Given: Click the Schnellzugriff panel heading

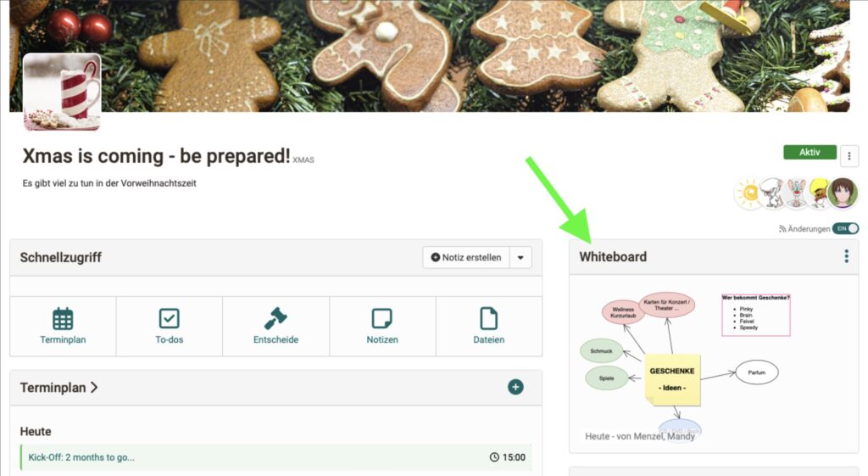Looking at the screenshot, I should [61, 258].
